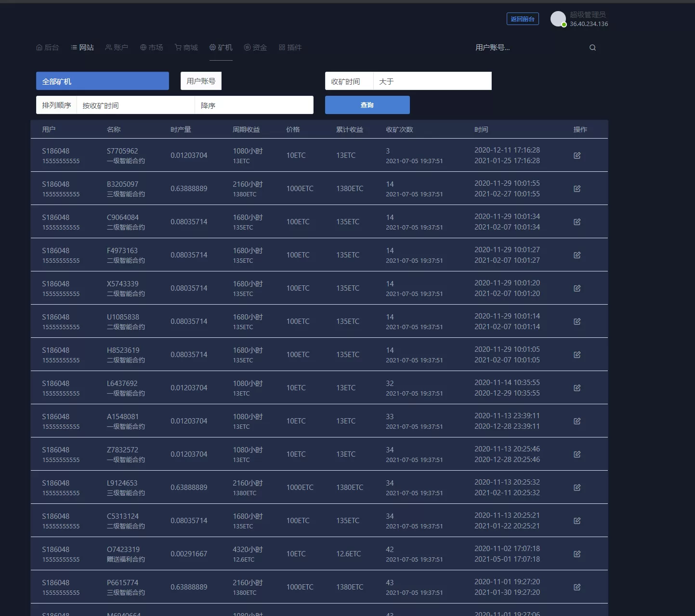Click the 价格 column header
The width and height of the screenshot is (695, 616).
click(x=293, y=129)
